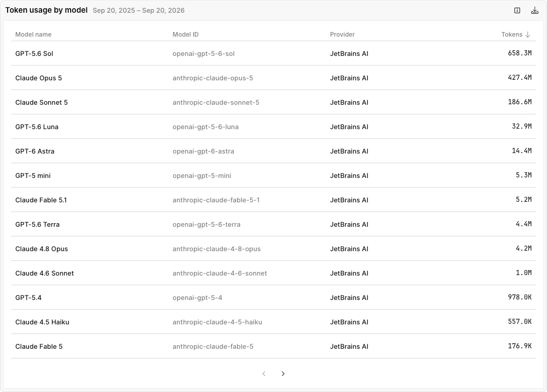Click the date range Sep 20, 2025 – Sep 20, 2026
The width and height of the screenshot is (547, 392).
(x=138, y=11)
